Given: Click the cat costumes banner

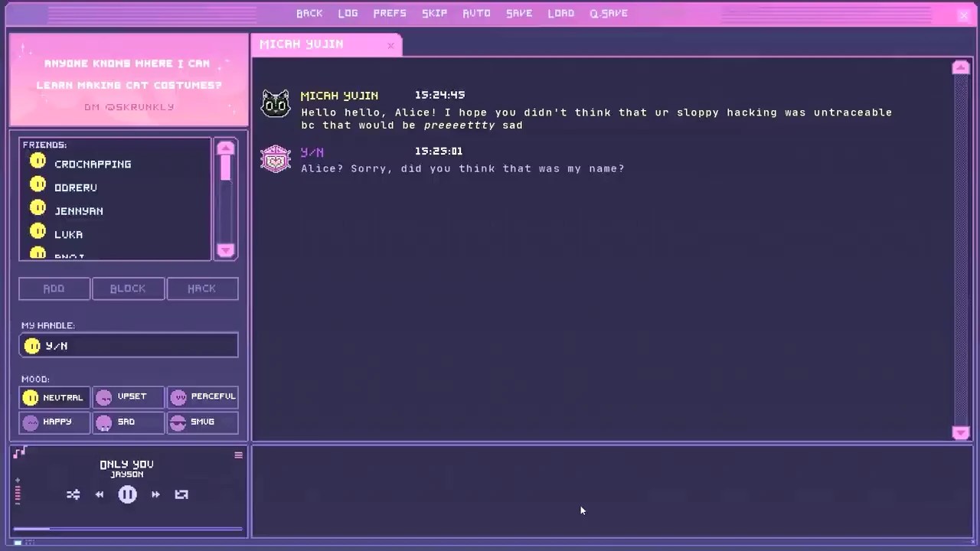Looking at the screenshot, I should coord(129,80).
